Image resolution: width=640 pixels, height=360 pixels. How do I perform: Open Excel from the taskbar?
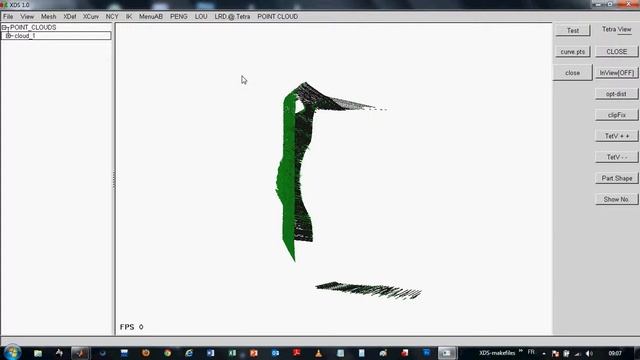[x=232, y=353]
